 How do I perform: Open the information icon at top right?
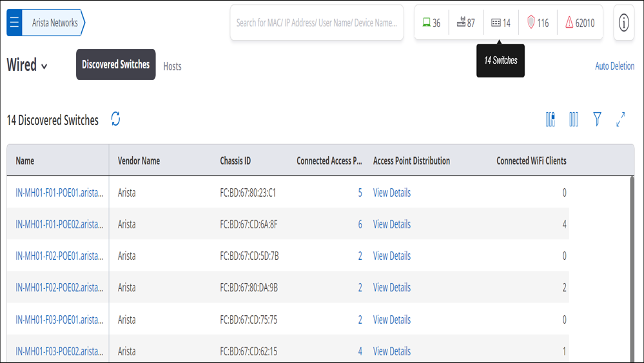point(623,23)
